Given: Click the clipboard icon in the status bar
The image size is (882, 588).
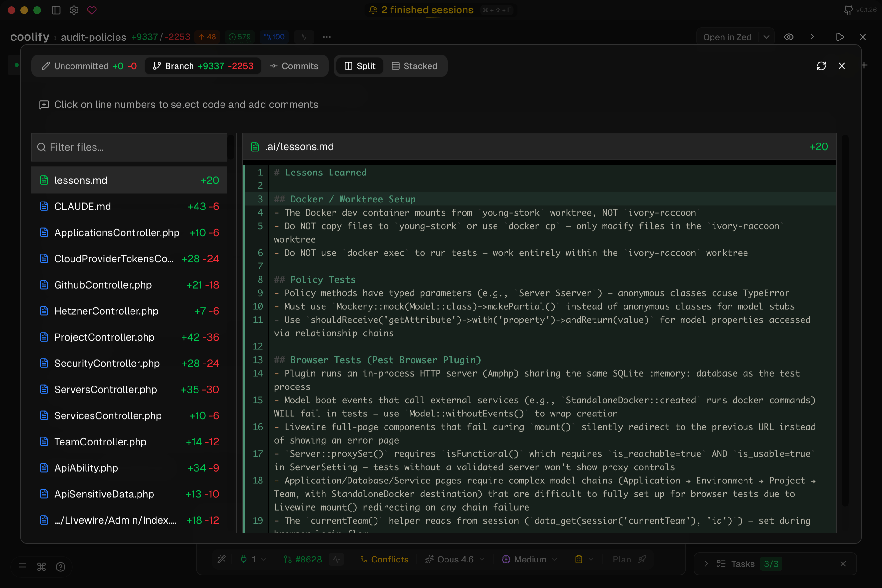Looking at the screenshot, I should coord(579,559).
